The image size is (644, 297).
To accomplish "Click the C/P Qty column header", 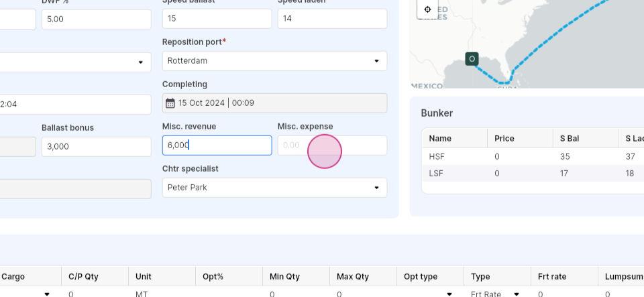I will click(x=83, y=276).
